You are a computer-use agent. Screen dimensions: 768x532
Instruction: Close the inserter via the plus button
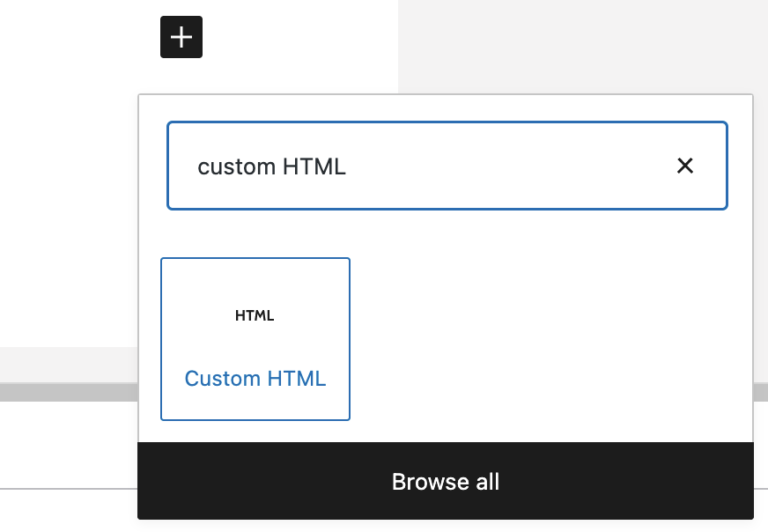[x=181, y=38]
